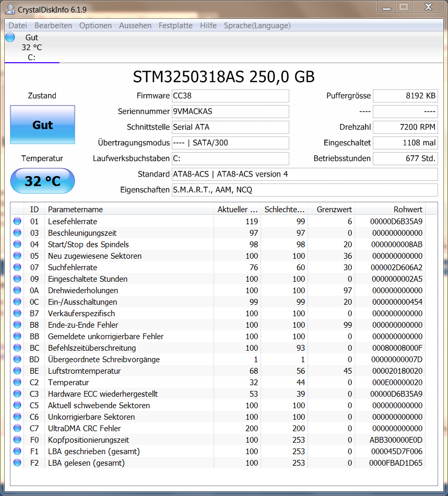Image resolution: width=448 pixels, height=496 pixels.
Task: Click raw value 00080008000F of Befehlszeitüberschreitung
Action: [397, 348]
